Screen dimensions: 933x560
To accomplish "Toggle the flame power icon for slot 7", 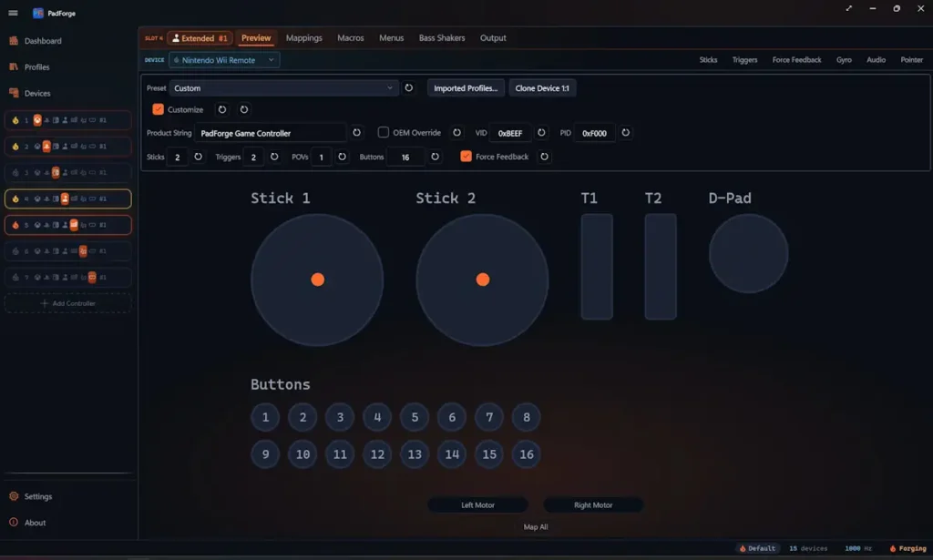I will (15, 277).
